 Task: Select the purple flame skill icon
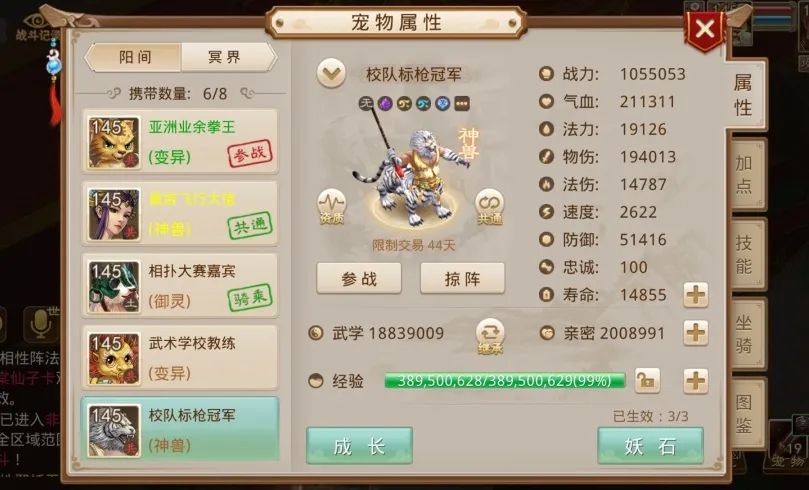pyautogui.click(x=385, y=104)
